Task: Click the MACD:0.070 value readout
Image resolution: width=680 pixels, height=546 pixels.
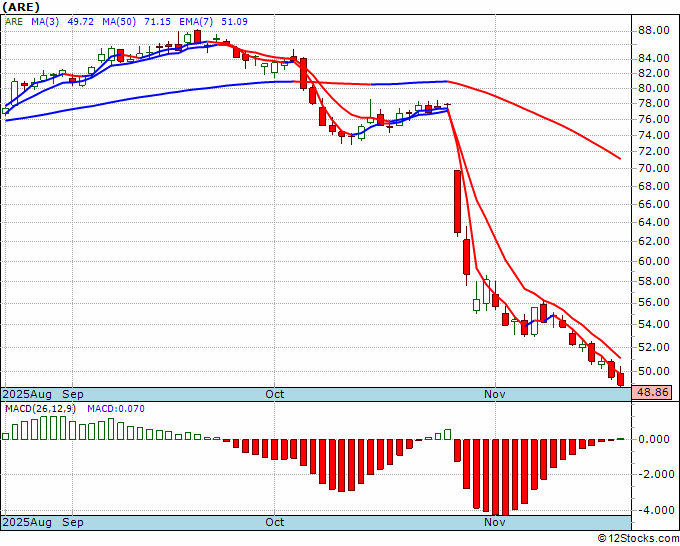Action: click(116, 409)
